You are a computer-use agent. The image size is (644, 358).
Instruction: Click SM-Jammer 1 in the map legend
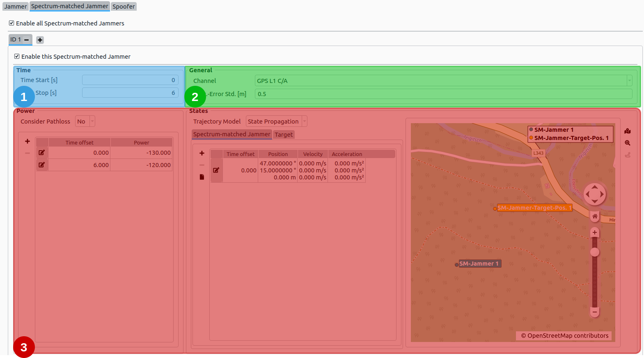click(x=554, y=130)
